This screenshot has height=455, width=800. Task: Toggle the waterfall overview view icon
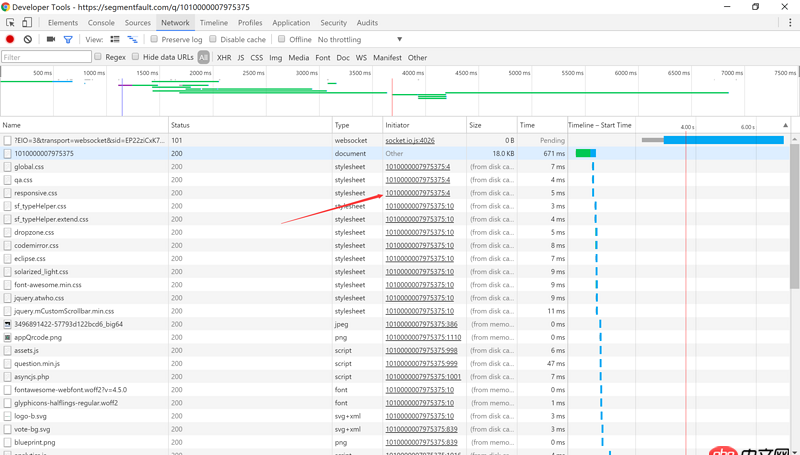(132, 40)
